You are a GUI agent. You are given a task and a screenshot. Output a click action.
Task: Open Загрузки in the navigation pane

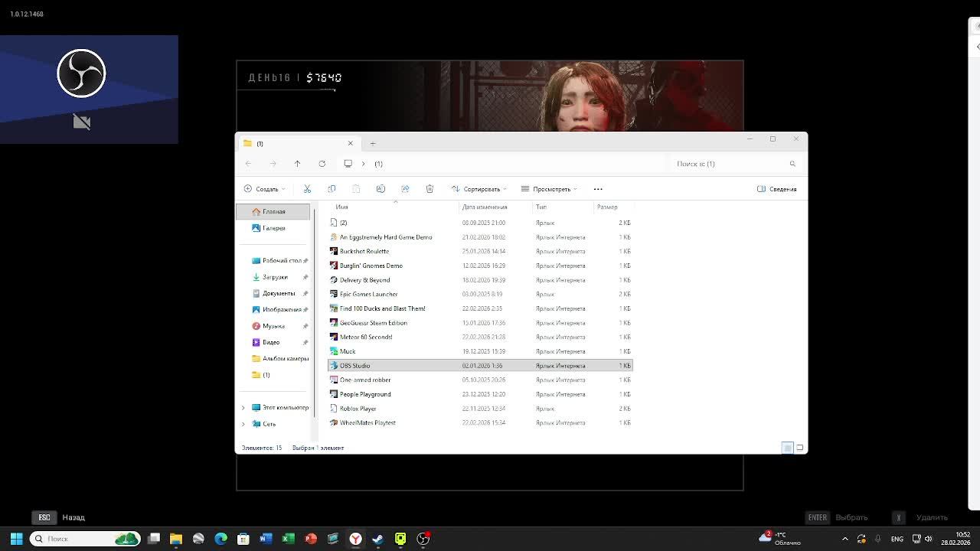273,277
